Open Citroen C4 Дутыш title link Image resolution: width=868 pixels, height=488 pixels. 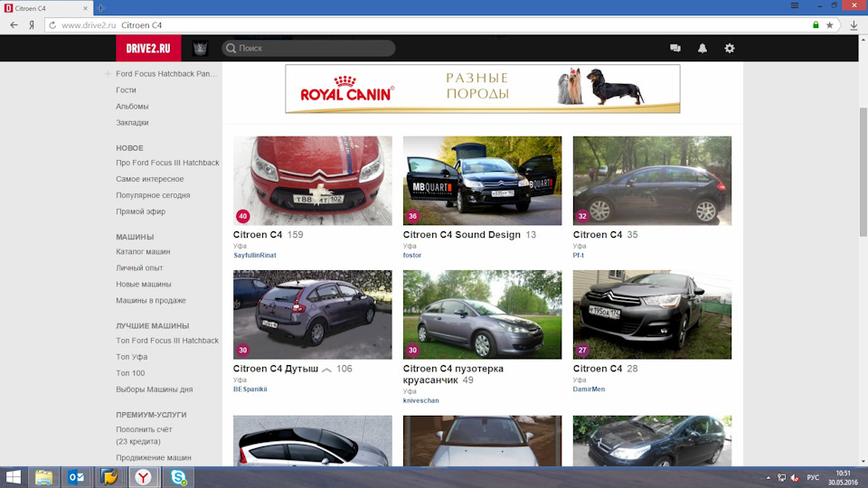click(276, 369)
